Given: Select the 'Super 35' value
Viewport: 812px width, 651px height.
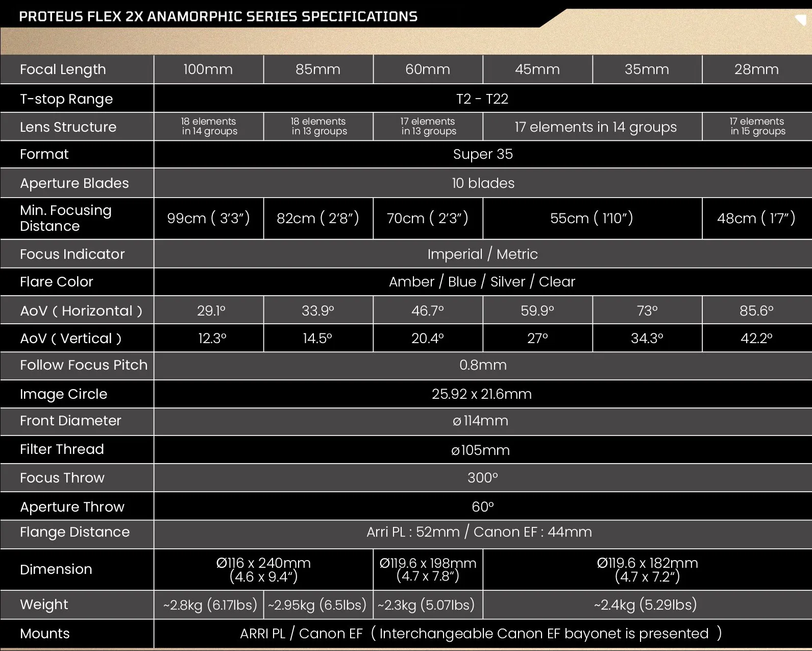Looking at the screenshot, I should [483, 154].
